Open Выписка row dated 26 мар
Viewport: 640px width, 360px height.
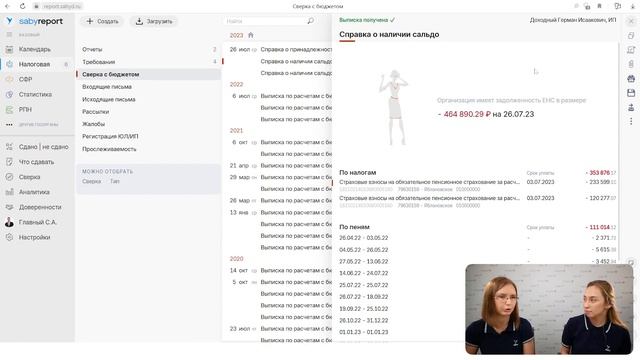tap(296, 201)
